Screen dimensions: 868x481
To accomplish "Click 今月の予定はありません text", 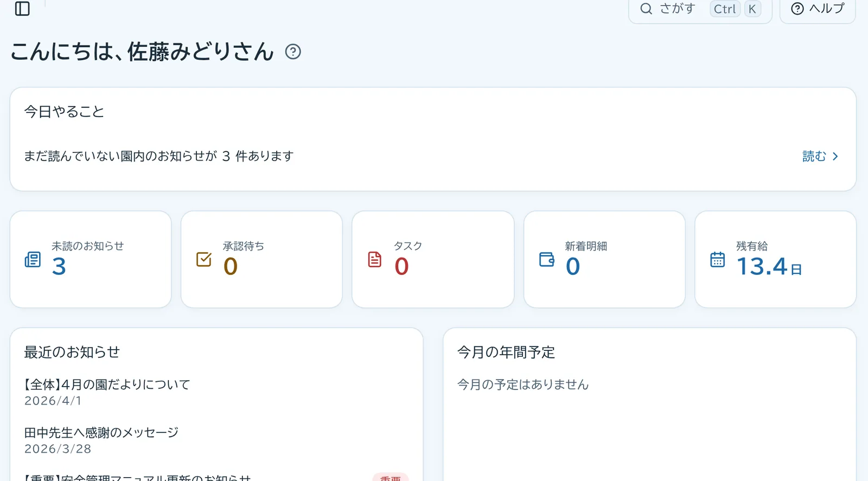I will (x=523, y=384).
